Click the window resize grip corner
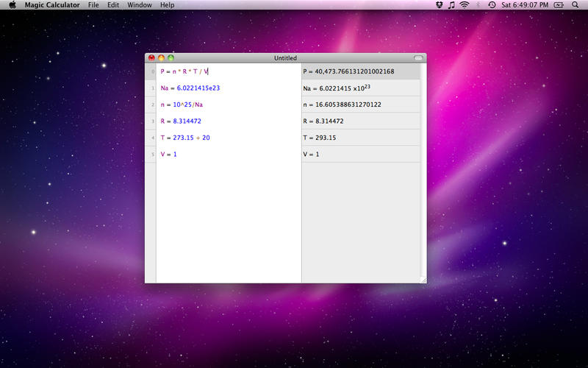The width and height of the screenshot is (588, 368). click(423, 280)
